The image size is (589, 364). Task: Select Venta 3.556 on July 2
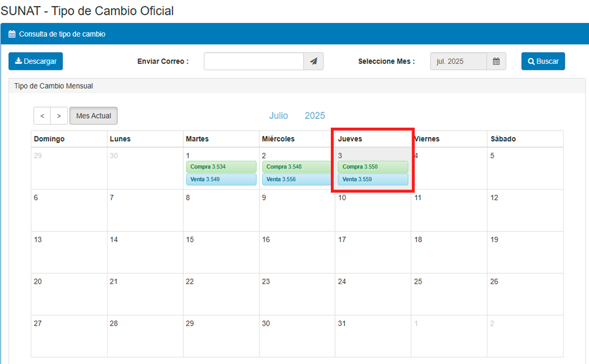pos(297,179)
